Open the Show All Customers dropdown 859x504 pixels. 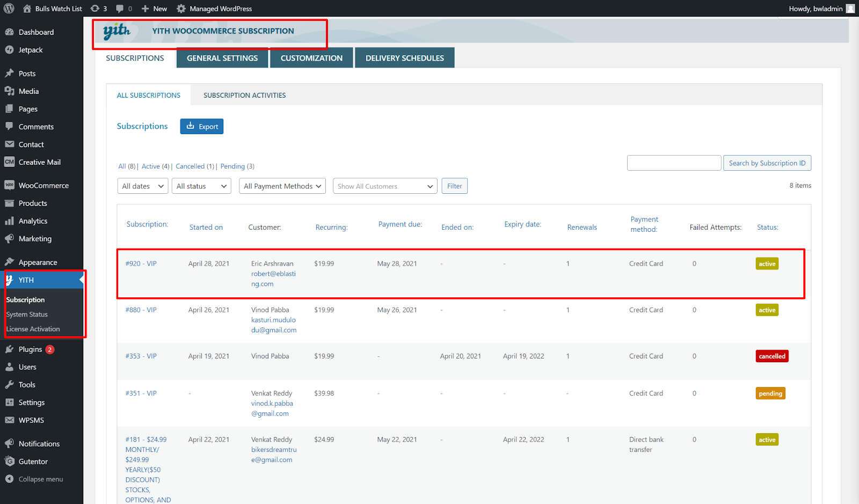tap(385, 186)
